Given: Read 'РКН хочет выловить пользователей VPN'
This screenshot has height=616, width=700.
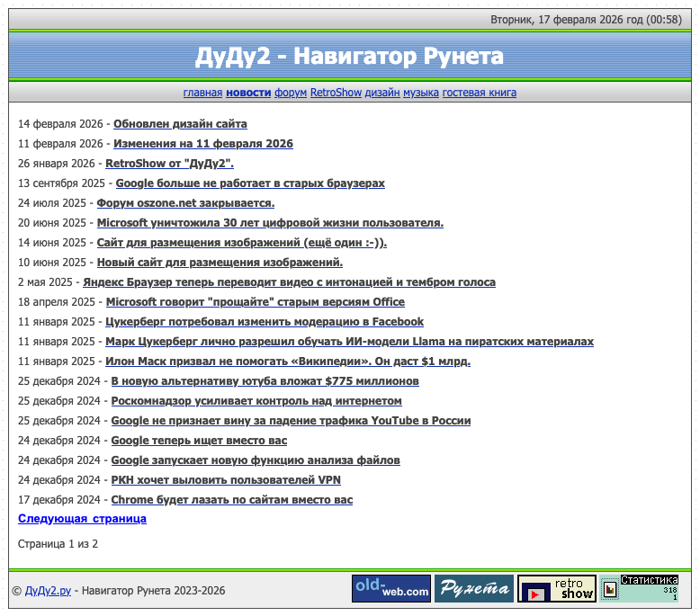Looking at the screenshot, I should pyautogui.click(x=226, y=480).
